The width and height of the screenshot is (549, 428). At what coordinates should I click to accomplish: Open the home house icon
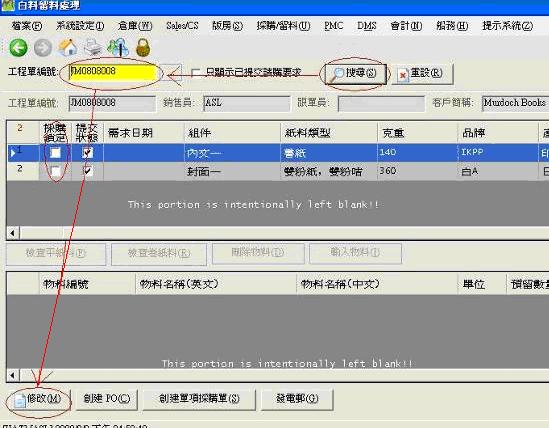coord(68,48)
